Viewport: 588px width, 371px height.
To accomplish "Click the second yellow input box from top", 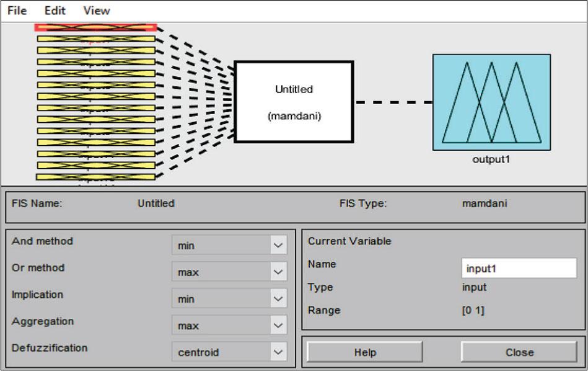I will pyautogui.click(x=95, y=38).
